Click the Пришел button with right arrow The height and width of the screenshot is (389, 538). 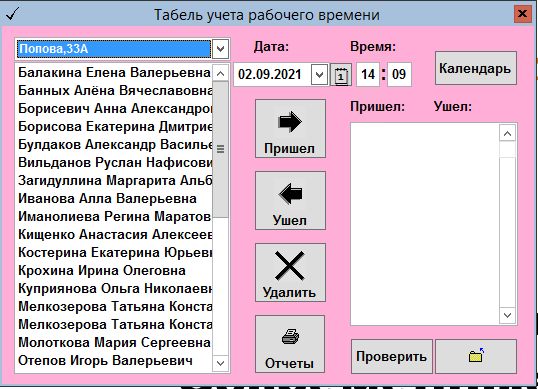290,129
